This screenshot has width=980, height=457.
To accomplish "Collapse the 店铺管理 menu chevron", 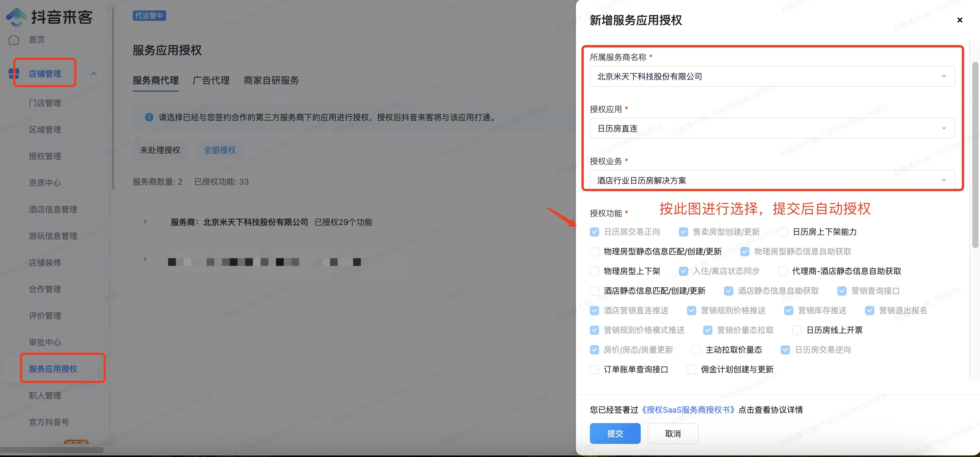I will click(94, 74).
